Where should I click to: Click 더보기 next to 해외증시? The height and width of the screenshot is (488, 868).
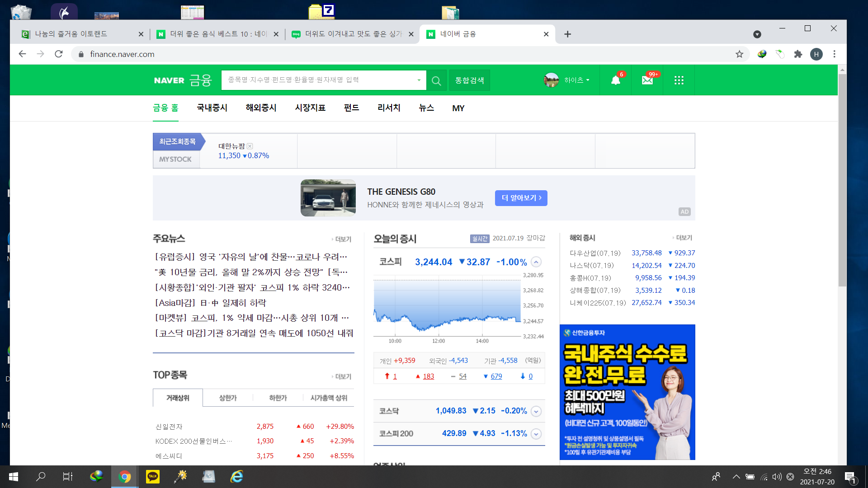(683, 238)
